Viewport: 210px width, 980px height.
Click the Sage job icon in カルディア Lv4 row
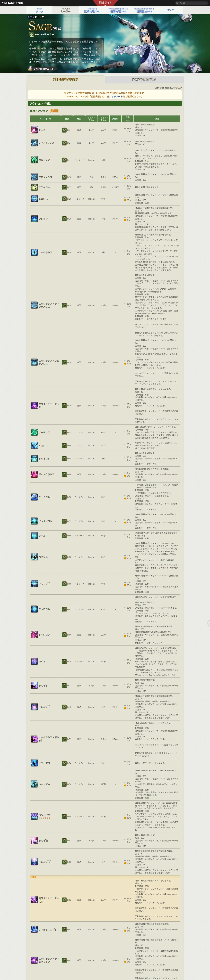tap(64, 160)
